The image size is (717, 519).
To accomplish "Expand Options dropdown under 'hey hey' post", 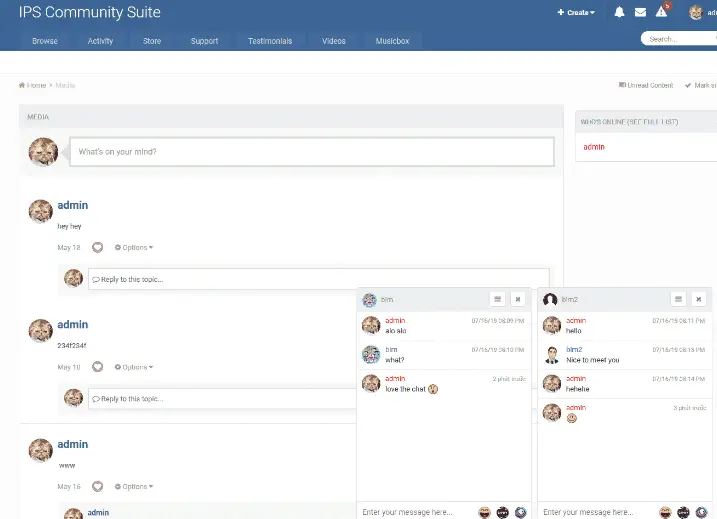I will click(134, 247).
